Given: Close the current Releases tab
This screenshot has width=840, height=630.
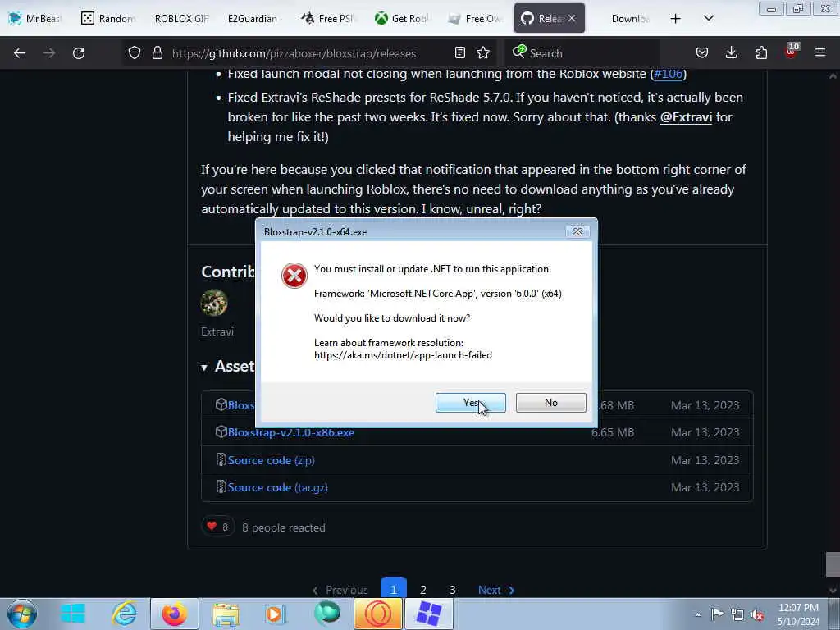Looking at the screenshot, I should pos(572,18).
